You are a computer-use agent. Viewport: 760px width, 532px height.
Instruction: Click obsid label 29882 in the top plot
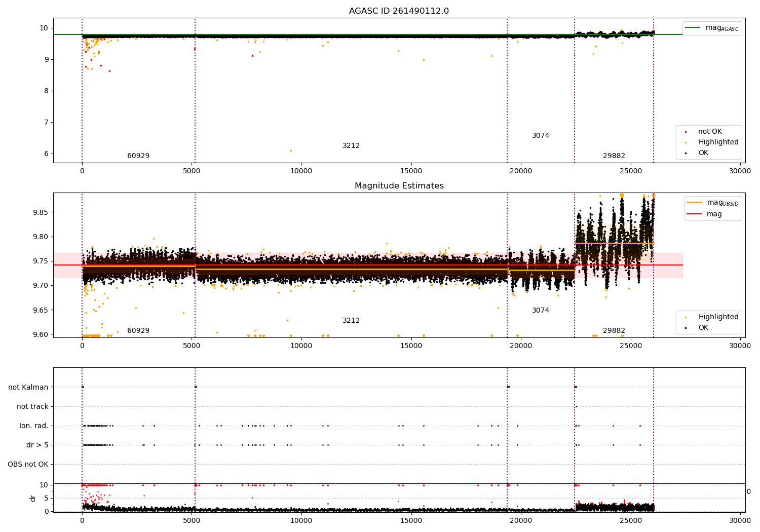[614, 156]
